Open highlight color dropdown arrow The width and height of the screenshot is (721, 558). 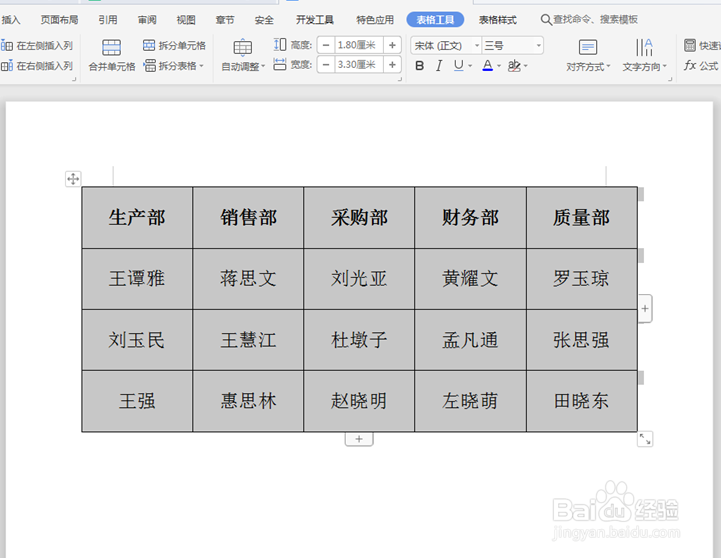pos(526,66)
